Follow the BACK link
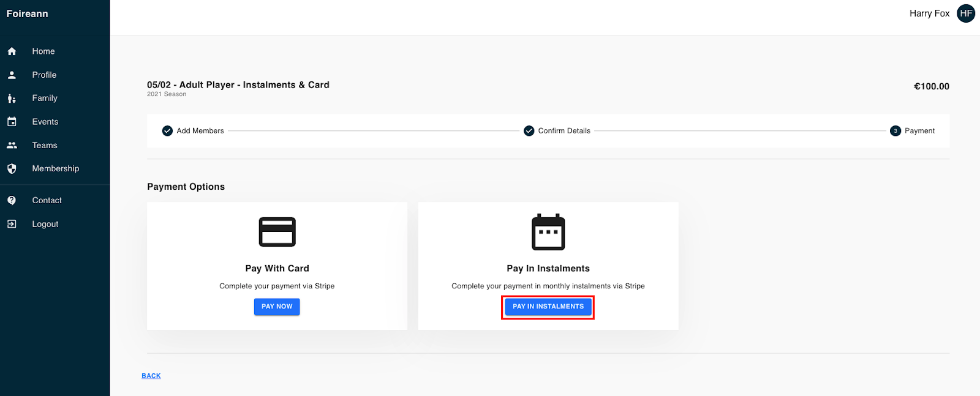 click(151, 376)
